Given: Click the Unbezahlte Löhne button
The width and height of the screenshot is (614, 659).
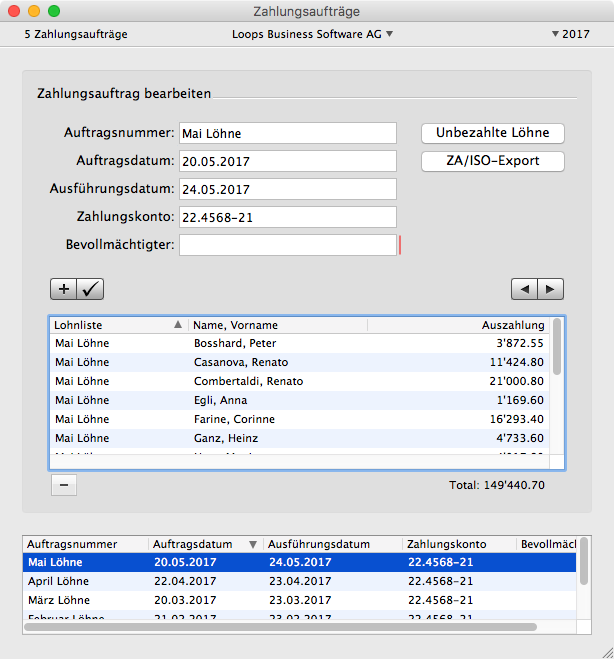Looking at the screenshot, I should click(493, 133).
